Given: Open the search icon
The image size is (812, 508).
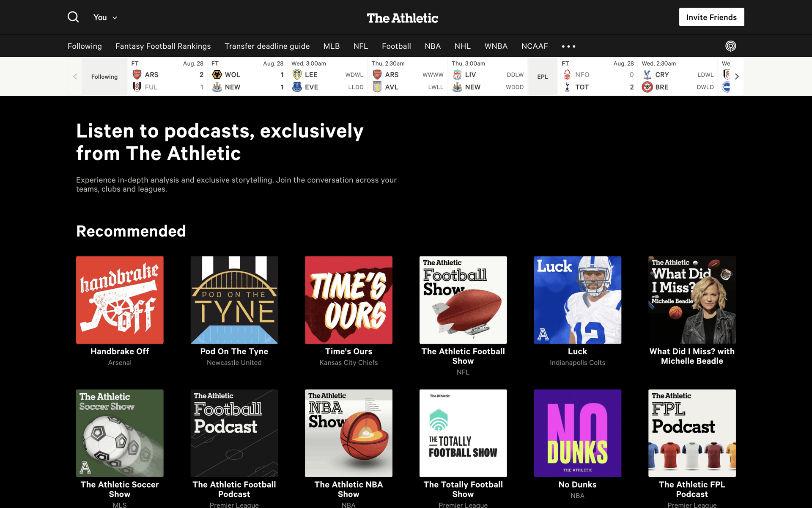Looking at the screenshot, I should pos(73,17).
